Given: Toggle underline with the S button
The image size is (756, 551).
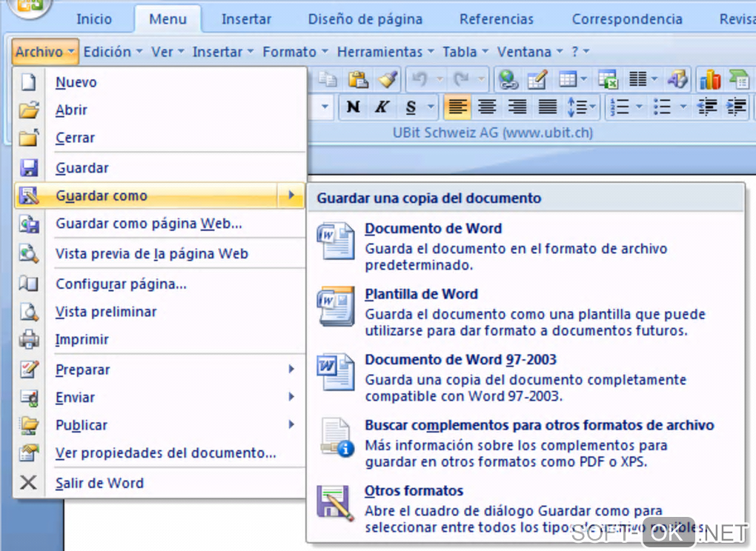Looking at the screenshot, I should (x=411, y=107).
